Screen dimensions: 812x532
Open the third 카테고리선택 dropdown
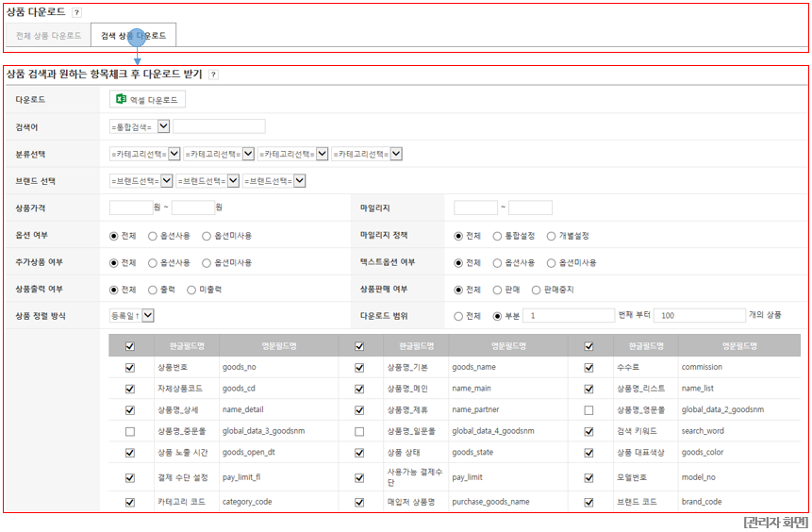tap(292, 154)
